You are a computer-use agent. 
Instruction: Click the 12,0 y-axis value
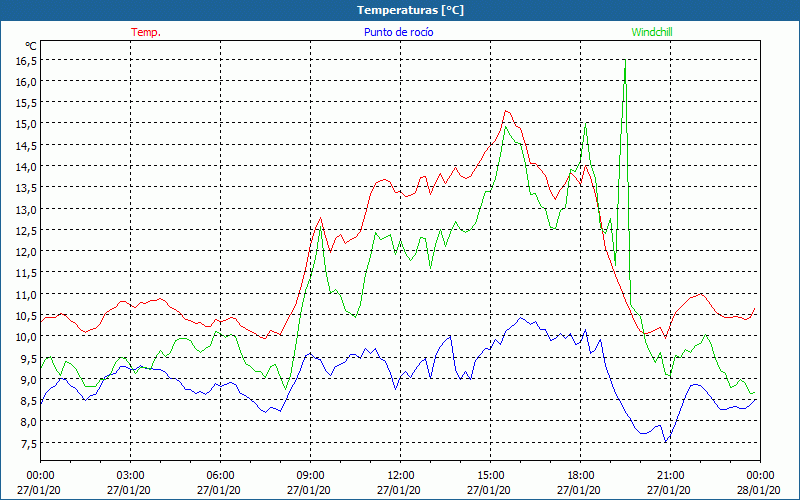pyautogui.click(x=27, y=252)
